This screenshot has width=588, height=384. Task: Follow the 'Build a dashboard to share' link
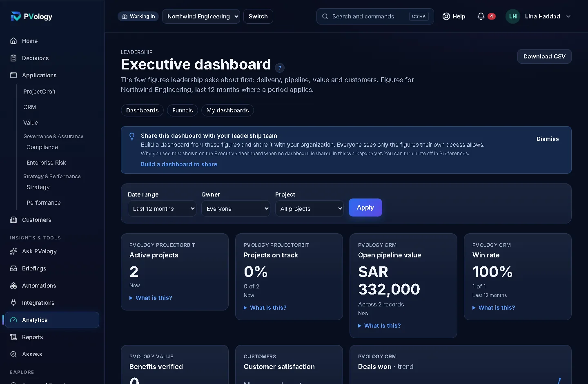(x=179, y=164)
